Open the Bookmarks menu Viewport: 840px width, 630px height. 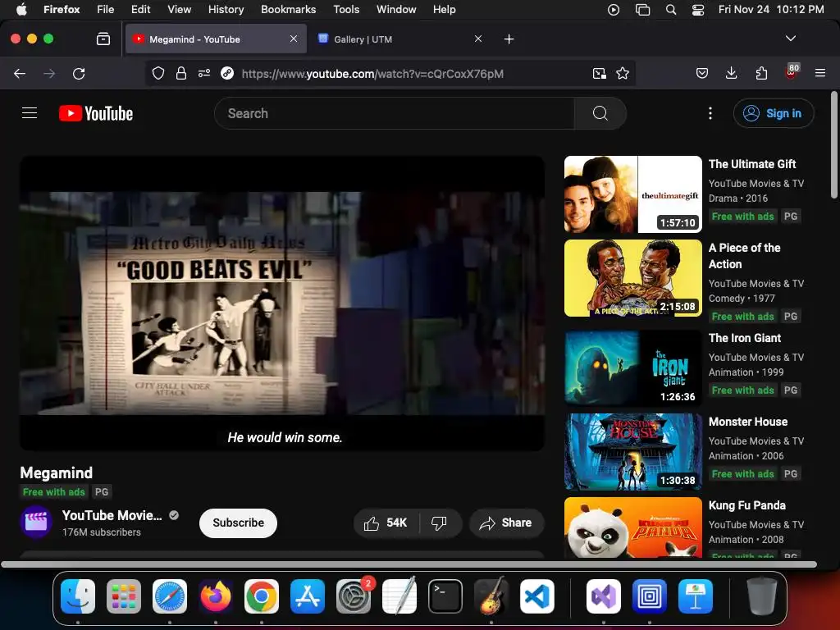click(288, 9)
